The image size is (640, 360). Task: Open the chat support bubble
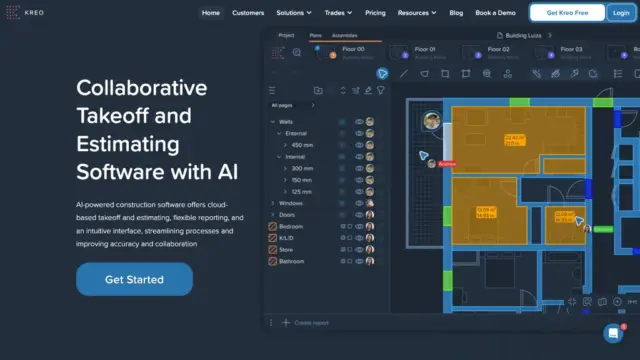point(613,333)
